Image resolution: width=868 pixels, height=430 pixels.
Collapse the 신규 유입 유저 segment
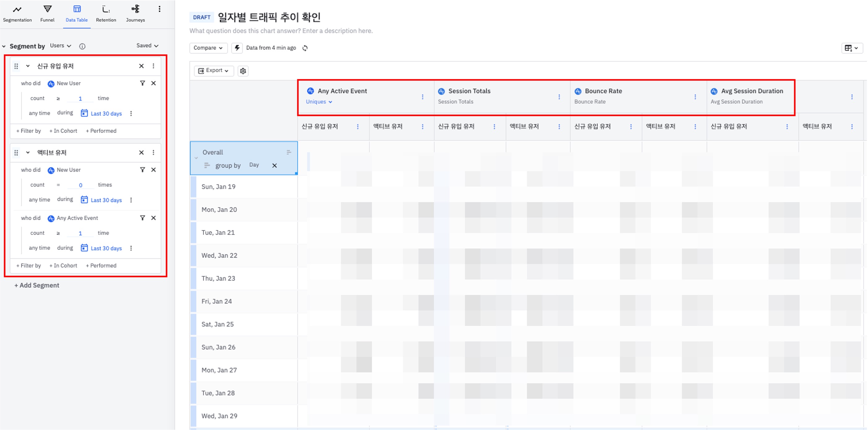tap(28, 66)
